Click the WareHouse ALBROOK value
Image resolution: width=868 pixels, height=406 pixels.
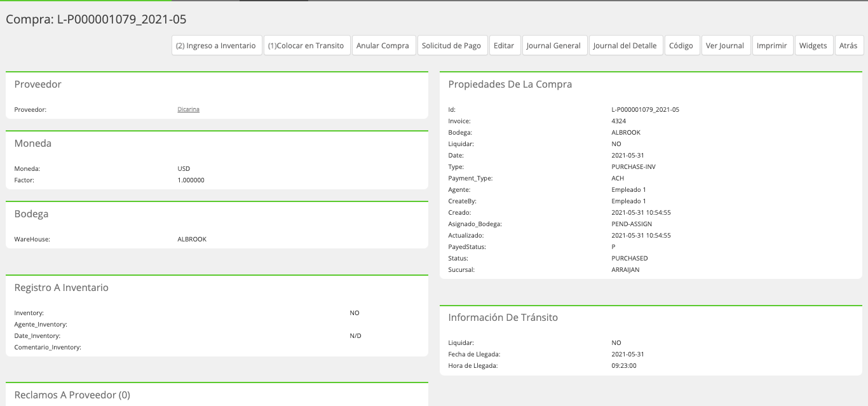click(192, 239)
